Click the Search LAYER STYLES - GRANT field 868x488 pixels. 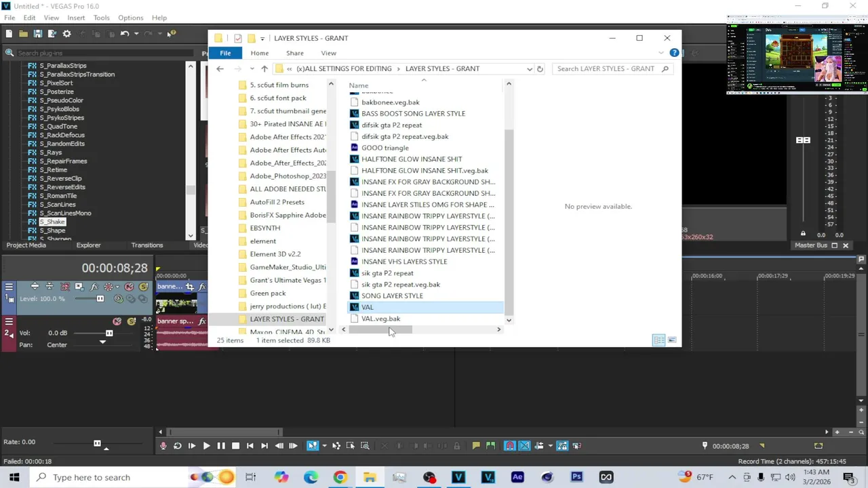click(612, 68)
